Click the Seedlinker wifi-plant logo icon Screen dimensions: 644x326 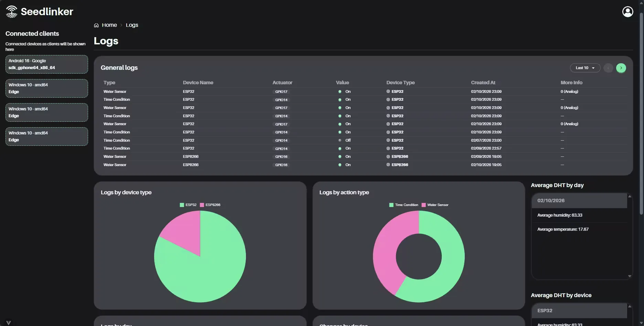[11, 11]
